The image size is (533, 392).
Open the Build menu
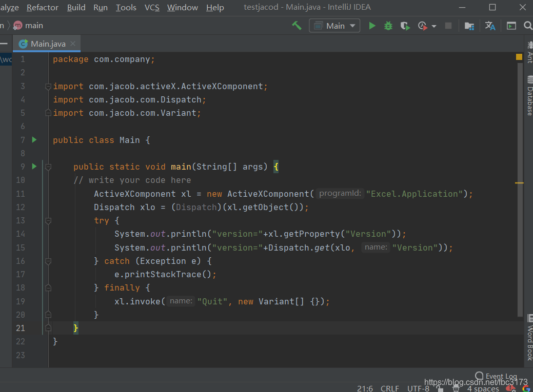pos(76,8)
